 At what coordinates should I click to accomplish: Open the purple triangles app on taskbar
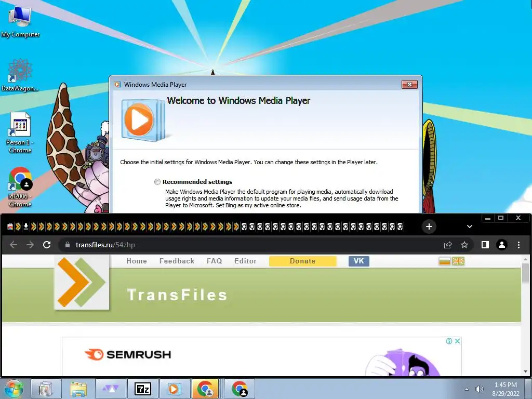point(111,389)
